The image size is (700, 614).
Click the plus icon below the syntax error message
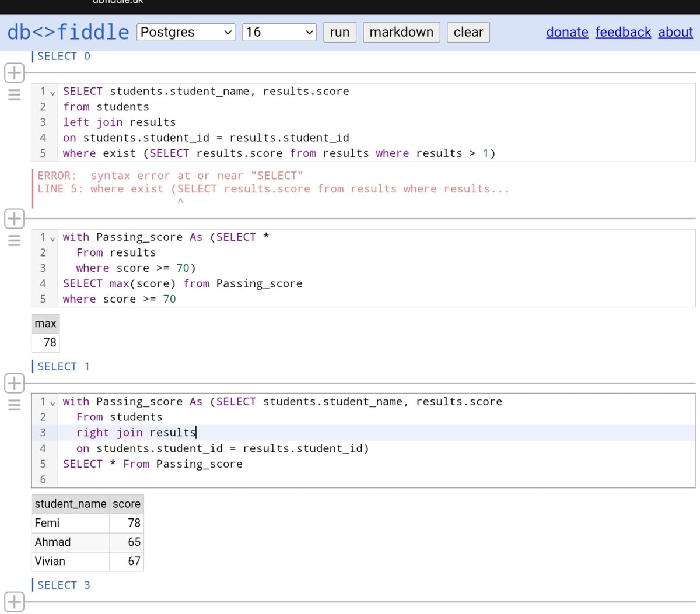14,219
